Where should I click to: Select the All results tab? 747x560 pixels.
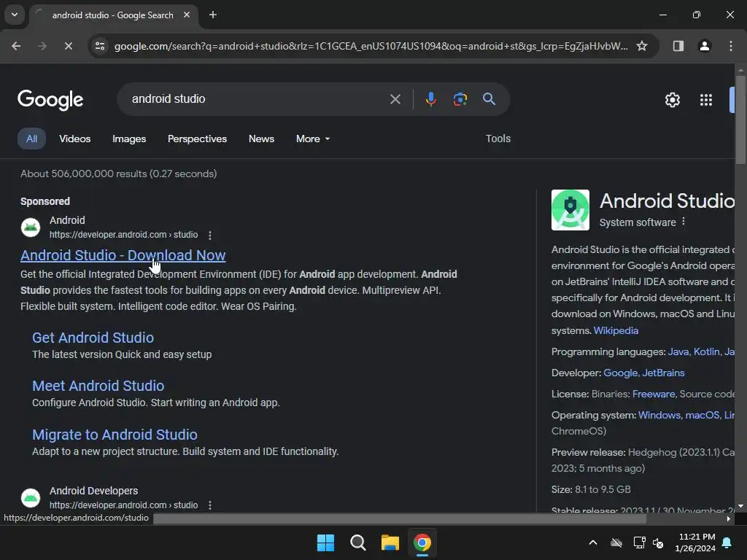tap(31, 139)
